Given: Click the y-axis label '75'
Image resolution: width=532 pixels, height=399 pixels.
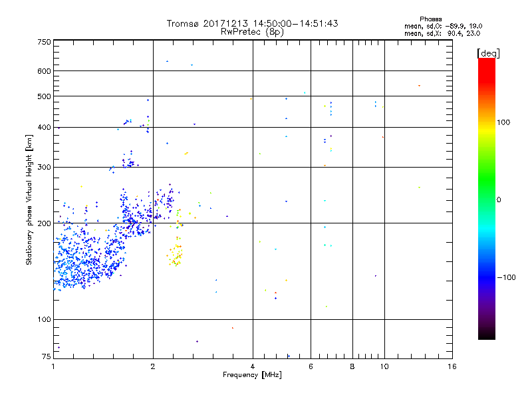Looking at the screenshot, I should click(x=47, y=356).
